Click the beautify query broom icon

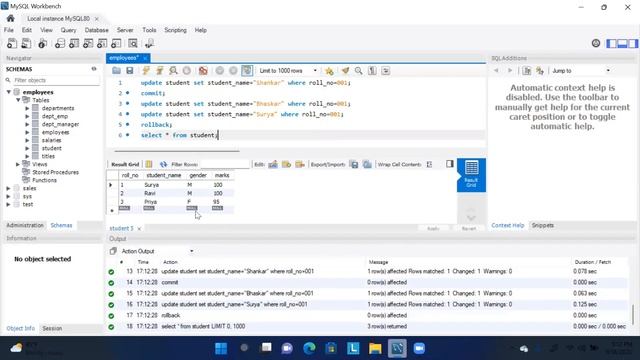345,71
